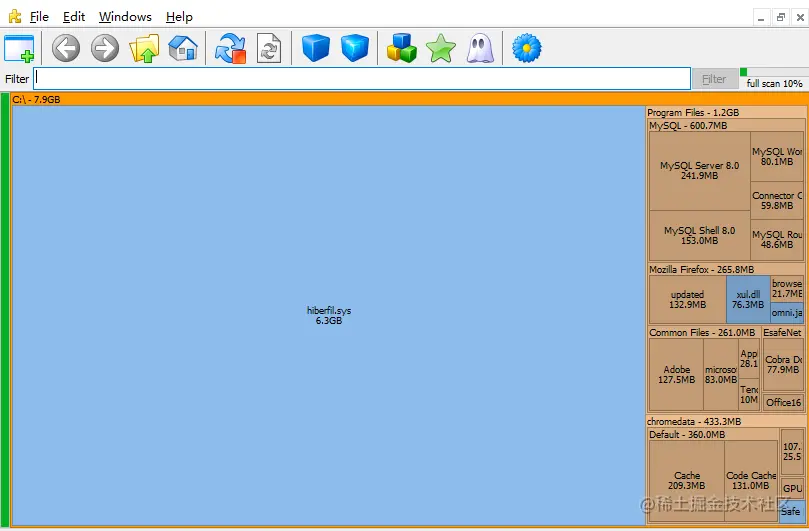Go forward with the right arrow button

(x=105, y=48)
